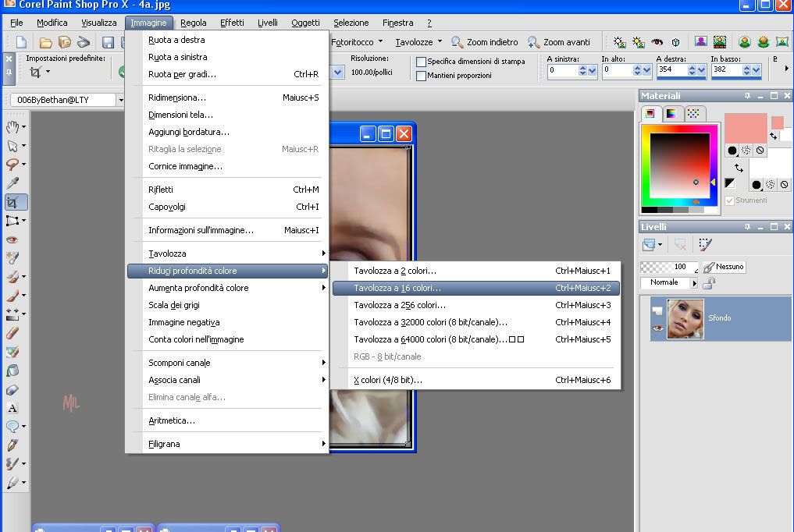
Task: Click the new raster layer icon in Livelli
Action: pos(649,245)
